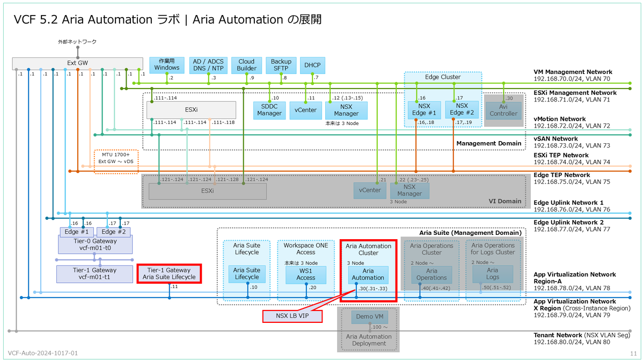Click the "Aria Automation Cluster" heading

coord(368,249)
